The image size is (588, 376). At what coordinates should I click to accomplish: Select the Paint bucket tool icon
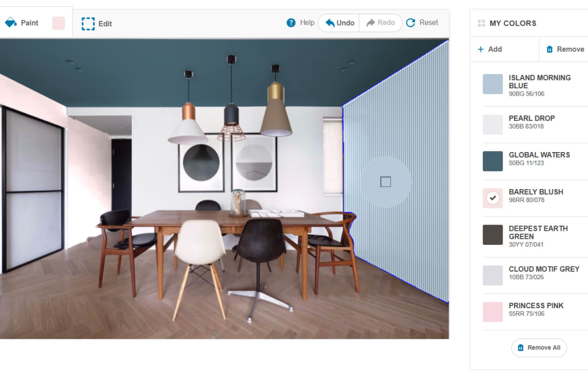(x=11, y=23)
